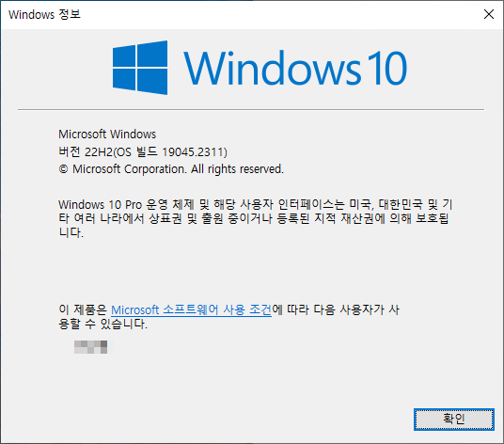Close the Windows 정보 dialog

click(489, 14)
